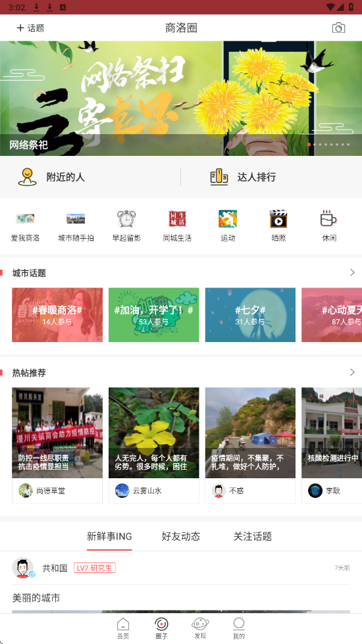Tap the LV7.研究生 level badge
The height and width of the screenshot is (644, 362).
(x=95, y=568)
